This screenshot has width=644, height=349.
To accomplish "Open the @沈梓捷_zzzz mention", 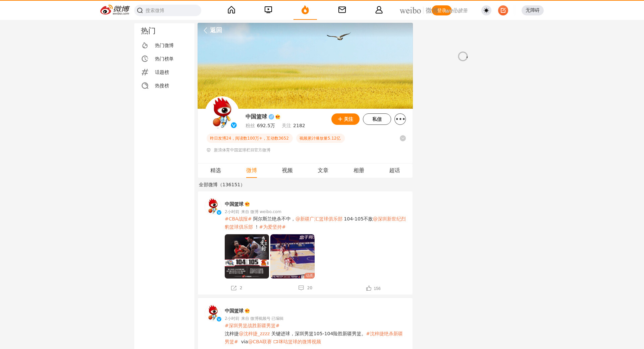I will point(254,334).
